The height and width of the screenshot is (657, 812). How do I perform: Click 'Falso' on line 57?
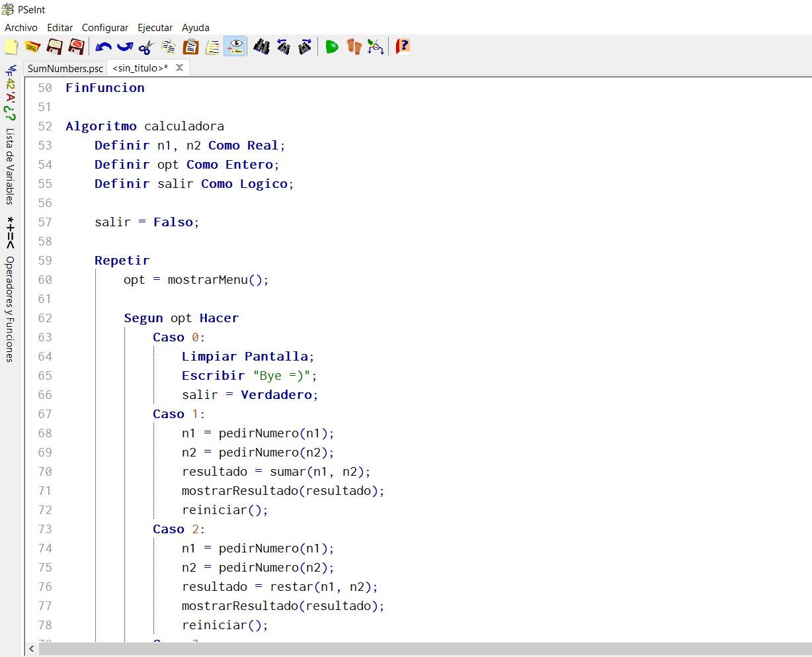173,222
